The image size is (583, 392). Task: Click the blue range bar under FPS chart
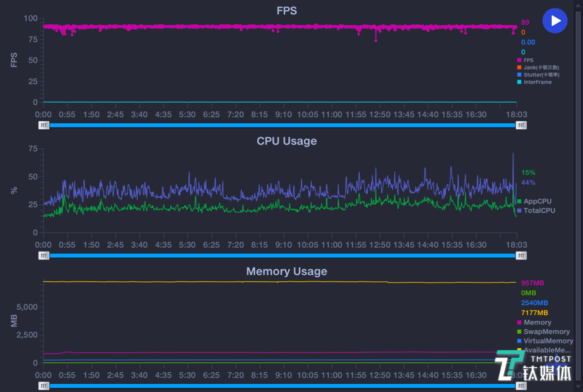282,124
